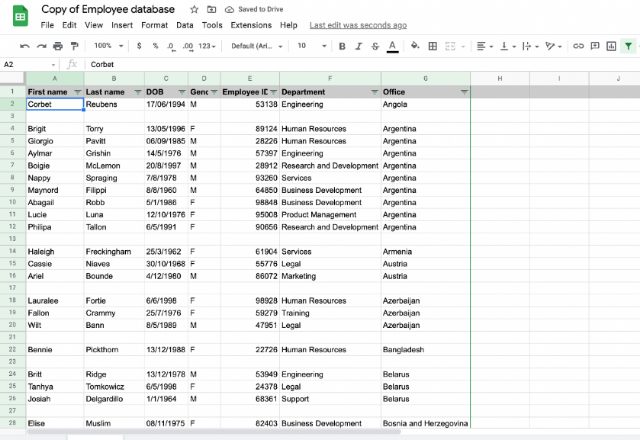Format as percent icon
Screen dimensions: 640x440
click(155, 46)
